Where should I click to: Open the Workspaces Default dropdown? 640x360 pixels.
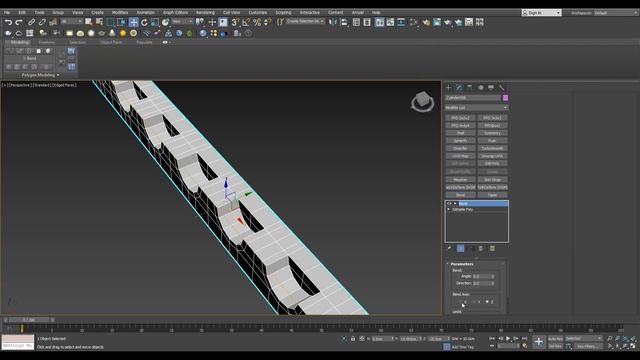pyautogui.click(x=615, y=13)
